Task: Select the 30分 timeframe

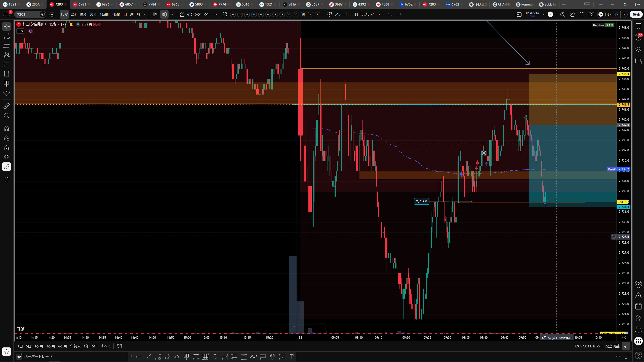Action: coord(93,14)
